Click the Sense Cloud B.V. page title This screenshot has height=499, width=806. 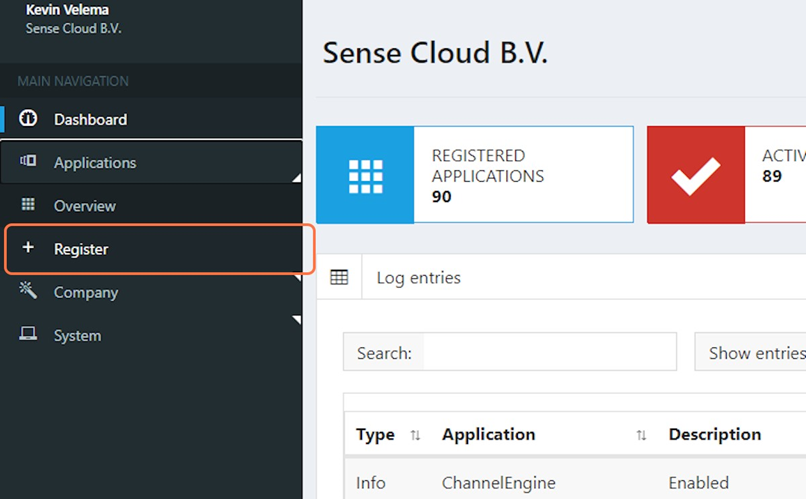pyautogui.click(x=435, y=52)
